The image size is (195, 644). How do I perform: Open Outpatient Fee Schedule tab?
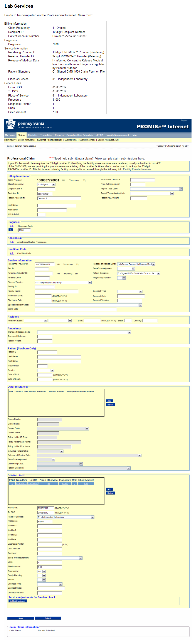[79, 135]
